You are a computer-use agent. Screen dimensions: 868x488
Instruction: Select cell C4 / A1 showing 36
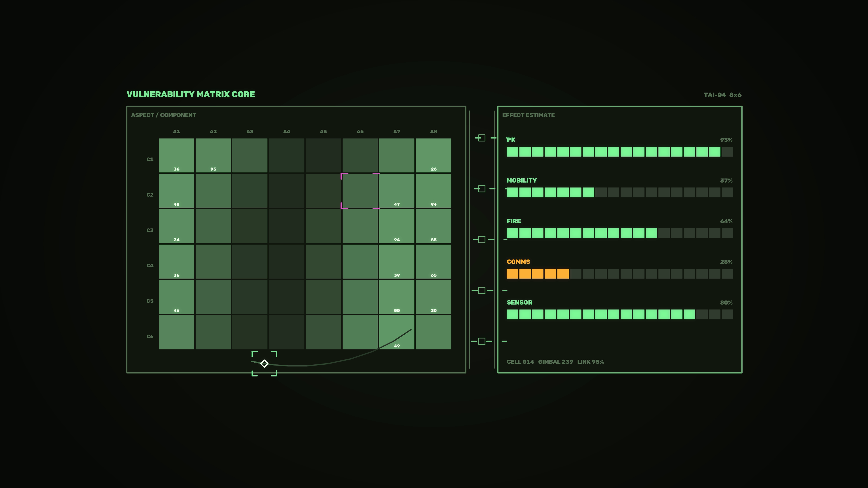click(177, 262)
